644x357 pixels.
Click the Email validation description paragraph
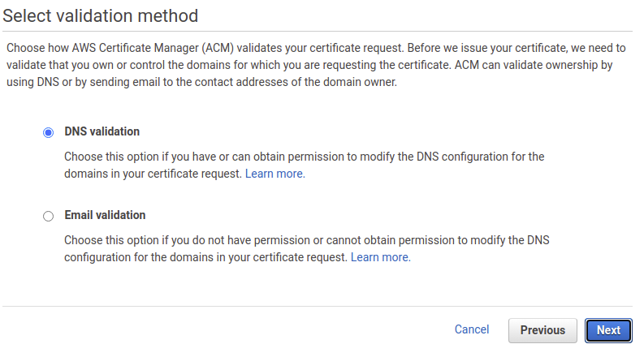click(x=307, y=248)
